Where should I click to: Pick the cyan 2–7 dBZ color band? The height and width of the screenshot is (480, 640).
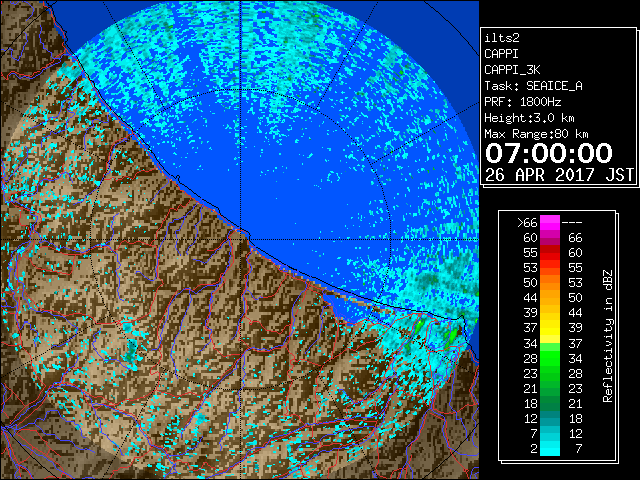pyautogui.click(x=550, y=448)
